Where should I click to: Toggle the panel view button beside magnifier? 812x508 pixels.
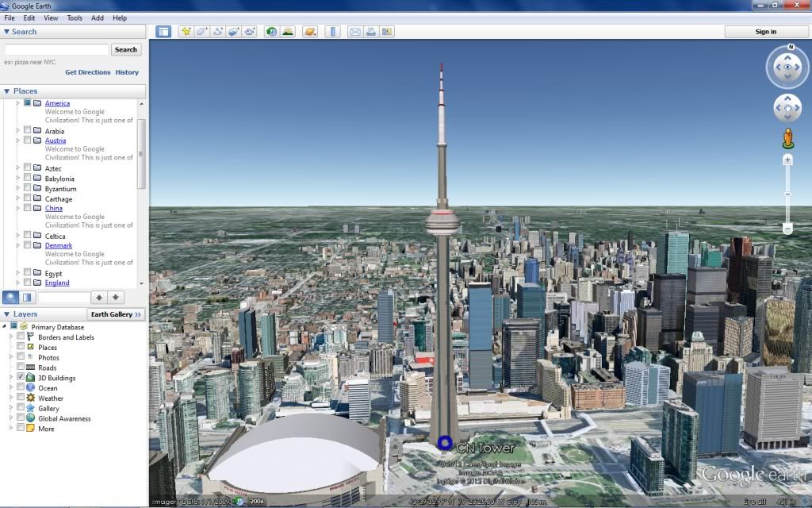pos(27,298)
